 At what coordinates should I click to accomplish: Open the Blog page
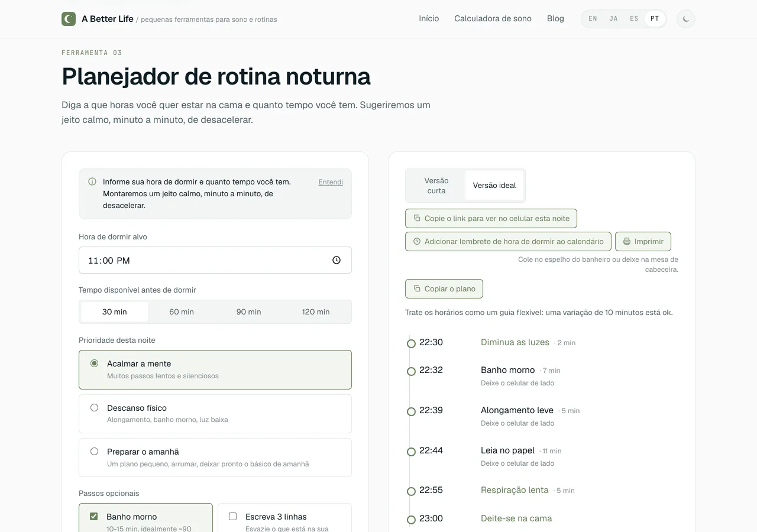[x=555, y=19]
